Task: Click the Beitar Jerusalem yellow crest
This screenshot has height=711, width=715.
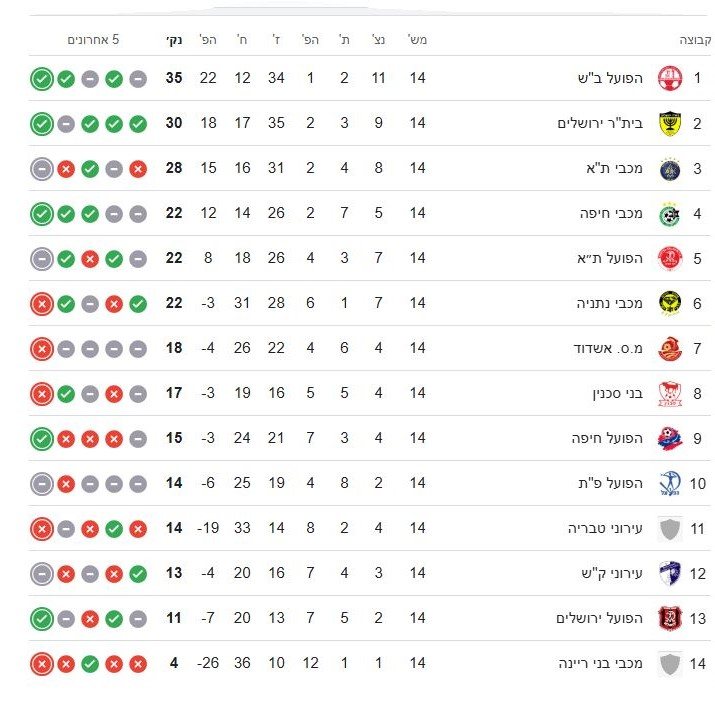Action: (669, 123)
